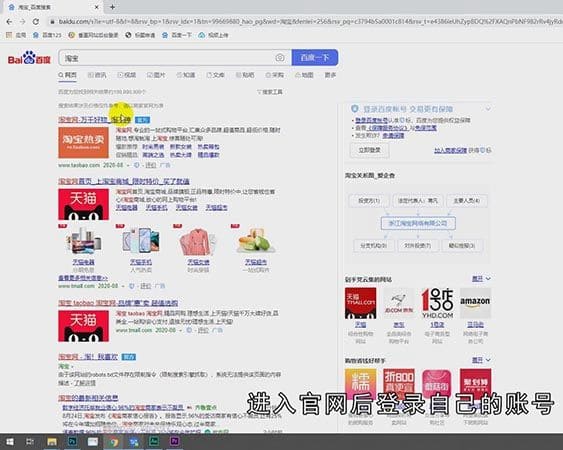Screen dimensions: 563x450
Task: Click the 百度一下 search button
Action: (x=315, y=57)
